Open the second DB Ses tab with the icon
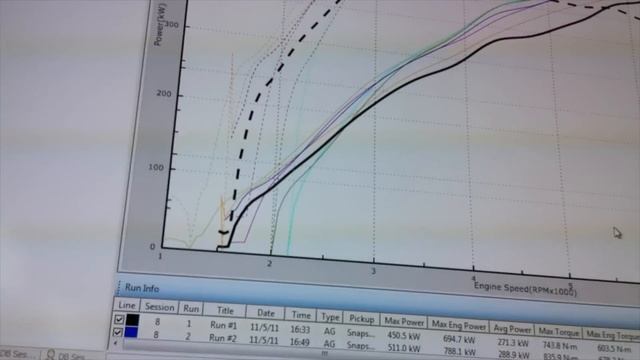640x360 pixels. tap(65, 356)
